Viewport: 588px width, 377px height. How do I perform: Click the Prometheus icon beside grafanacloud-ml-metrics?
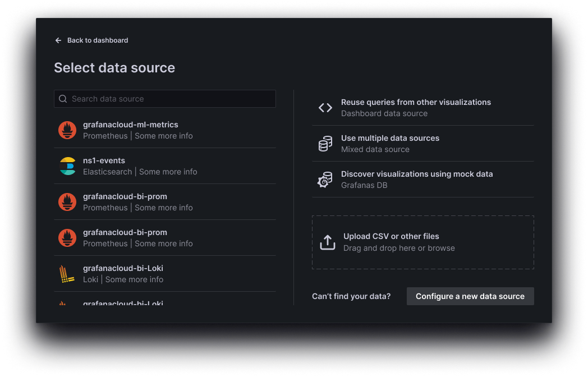[67, 130]
